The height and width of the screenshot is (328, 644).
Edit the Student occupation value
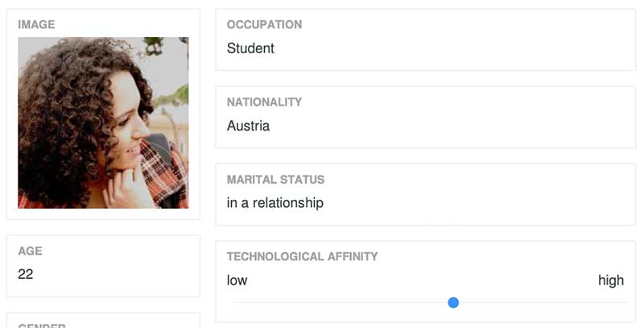click(x=250, y=48)
